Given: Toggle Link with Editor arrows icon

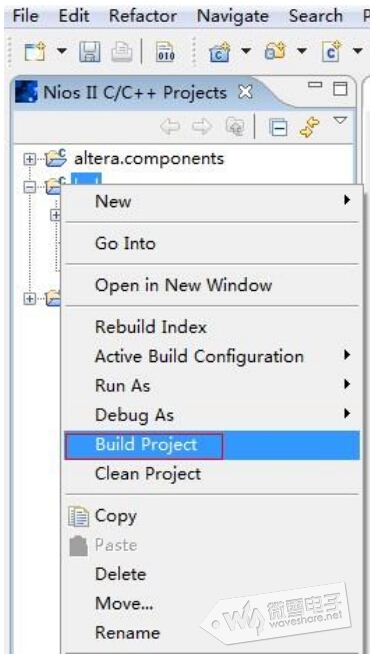Looking at the screenshot, I should pyautogui.click(x=311, y=128).
